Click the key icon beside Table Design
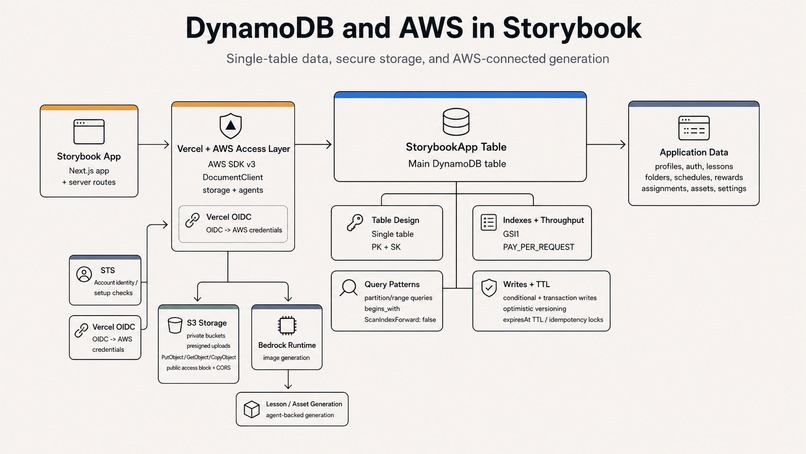The image size is (806, 454). pos(355,223)
